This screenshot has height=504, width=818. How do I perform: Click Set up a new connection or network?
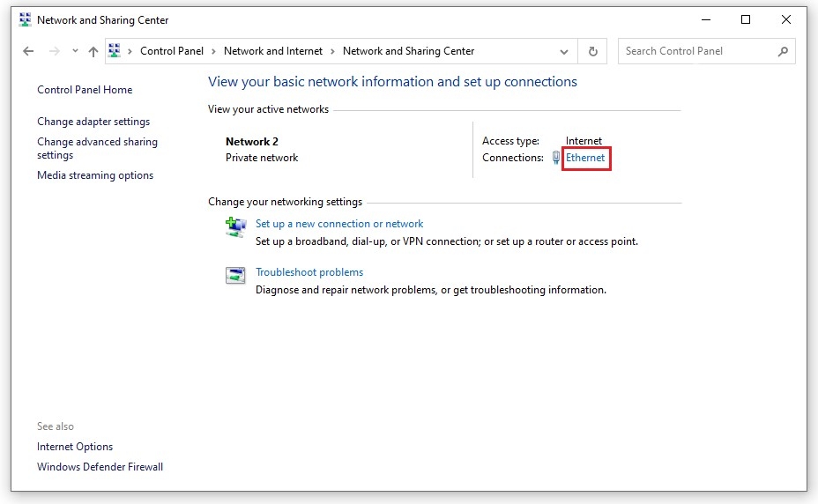click(339, 224)
